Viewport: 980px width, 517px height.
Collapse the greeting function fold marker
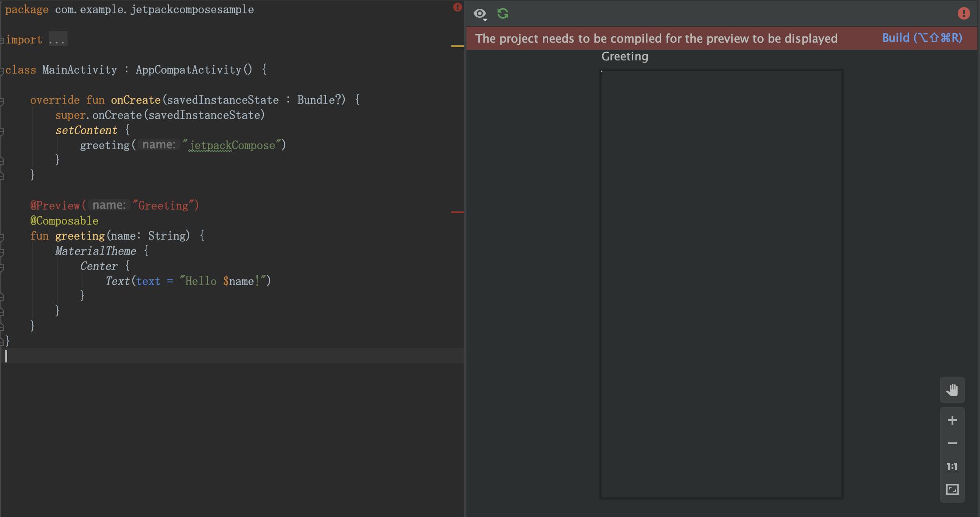pos(2,237)
